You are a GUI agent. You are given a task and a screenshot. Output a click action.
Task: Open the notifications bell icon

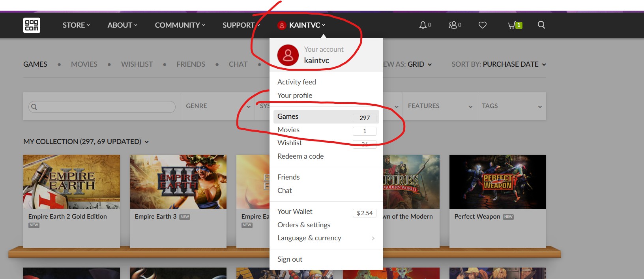423,25
